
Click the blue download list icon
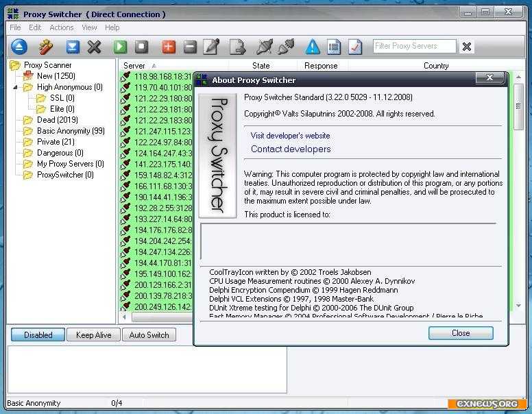pos(73,47)
